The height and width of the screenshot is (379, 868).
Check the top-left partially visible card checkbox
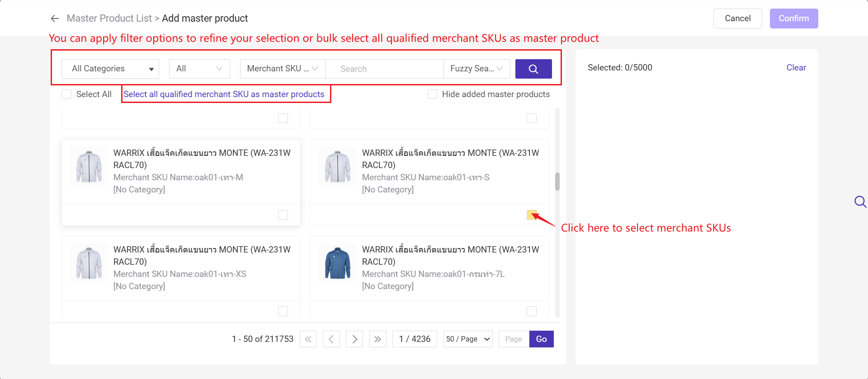283,118
